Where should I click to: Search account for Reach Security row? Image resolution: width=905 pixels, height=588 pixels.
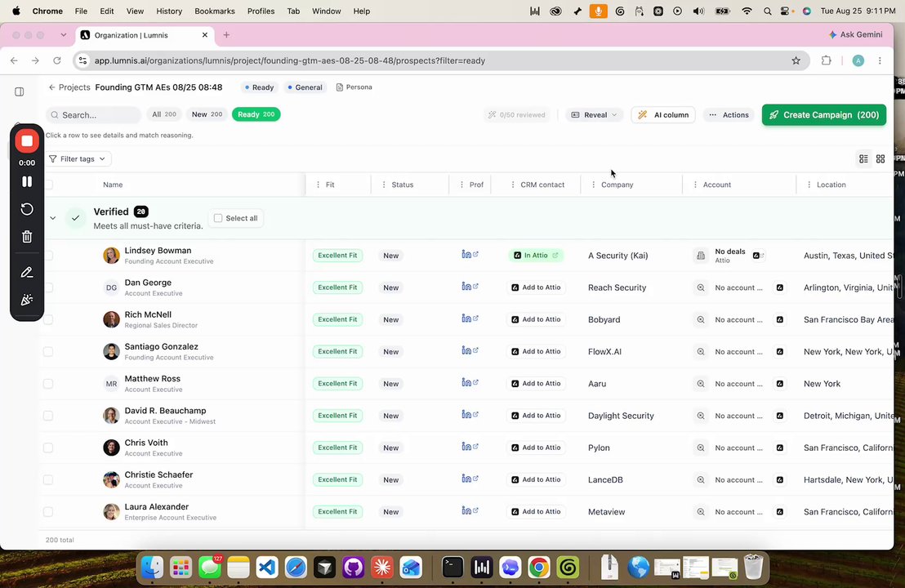tap(701, 287)
